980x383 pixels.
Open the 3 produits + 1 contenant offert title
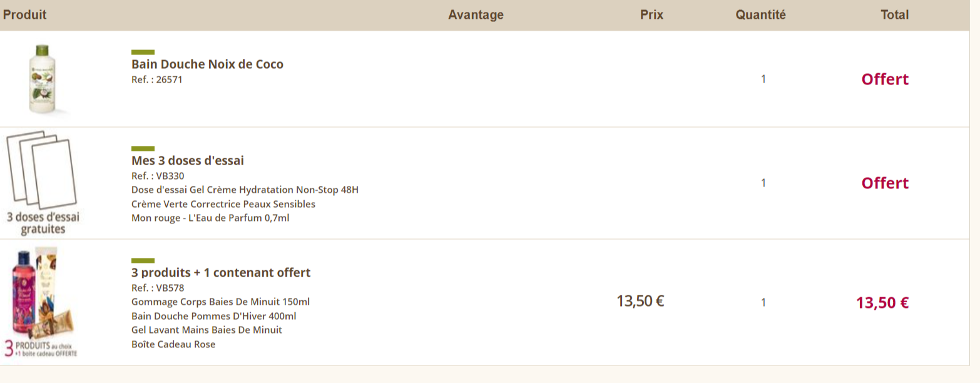coord(221,273)
